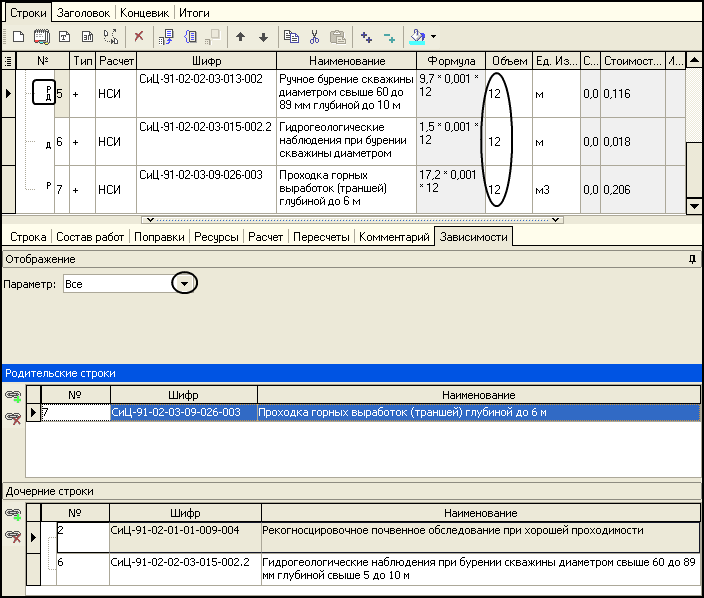Click Объем column header
Screen dimensions: 704x598
[x=509, y=61]
